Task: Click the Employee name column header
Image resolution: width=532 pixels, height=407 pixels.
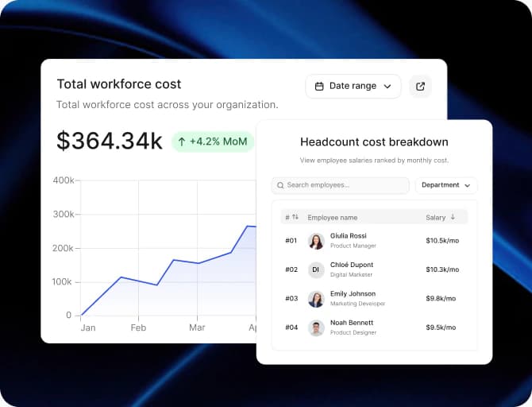Action: coord(333,218)
